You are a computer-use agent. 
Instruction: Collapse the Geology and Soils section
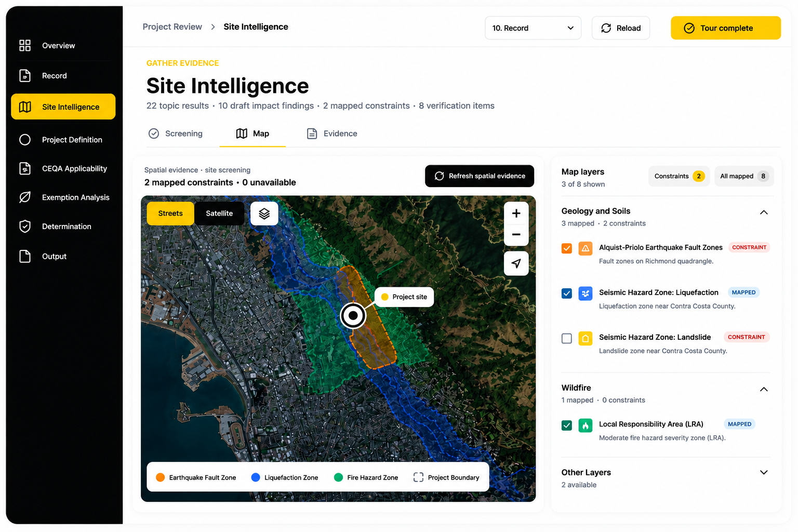coord(764,212)
